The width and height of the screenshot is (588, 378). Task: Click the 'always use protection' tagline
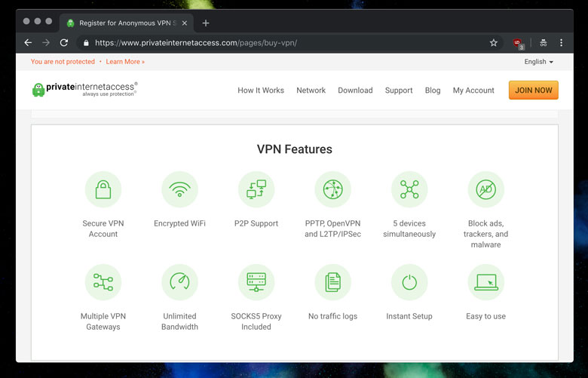[109, 94]
